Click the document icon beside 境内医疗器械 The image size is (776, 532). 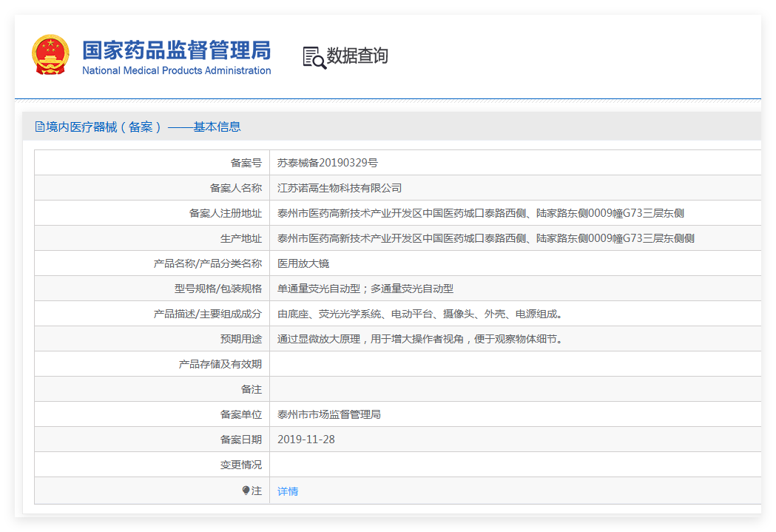(x=40, y=127)
